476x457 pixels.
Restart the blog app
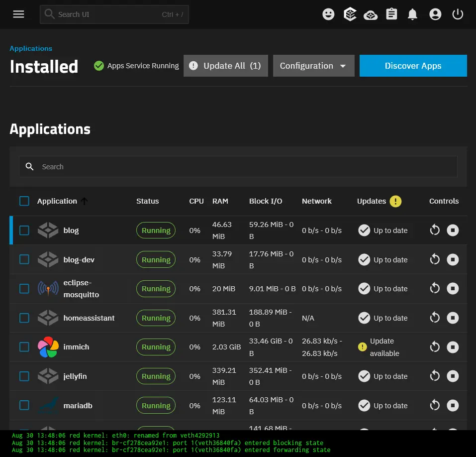(435, 230)
